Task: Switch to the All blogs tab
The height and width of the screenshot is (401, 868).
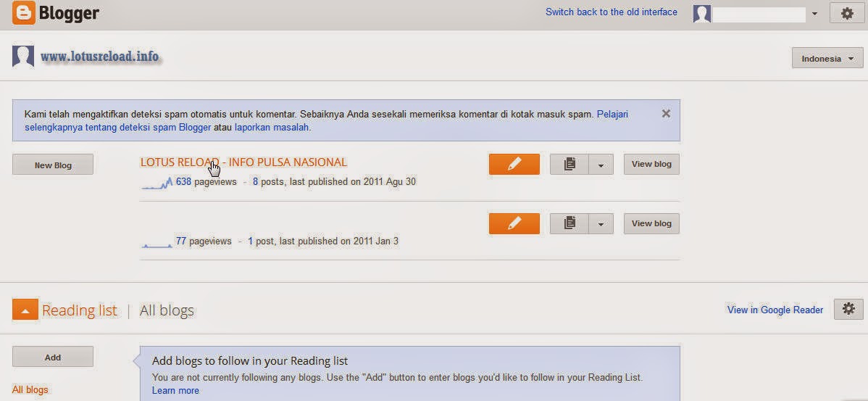Action: (x=167, y=310)
